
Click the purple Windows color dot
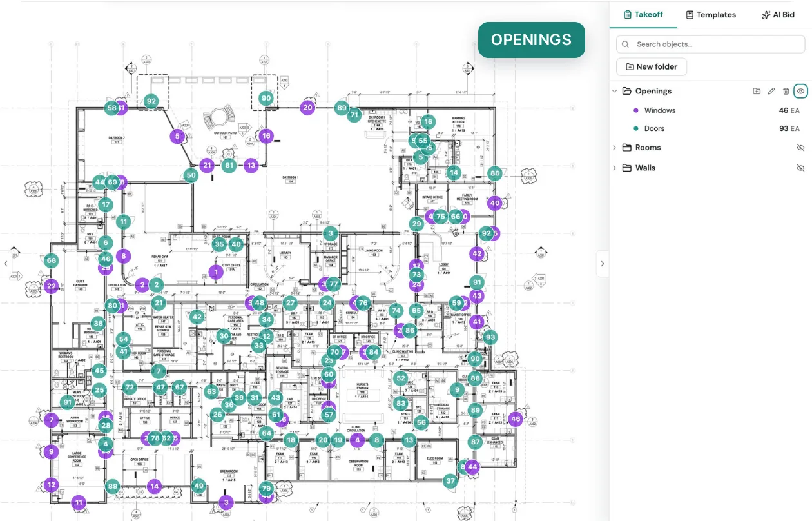pos(636,110)
